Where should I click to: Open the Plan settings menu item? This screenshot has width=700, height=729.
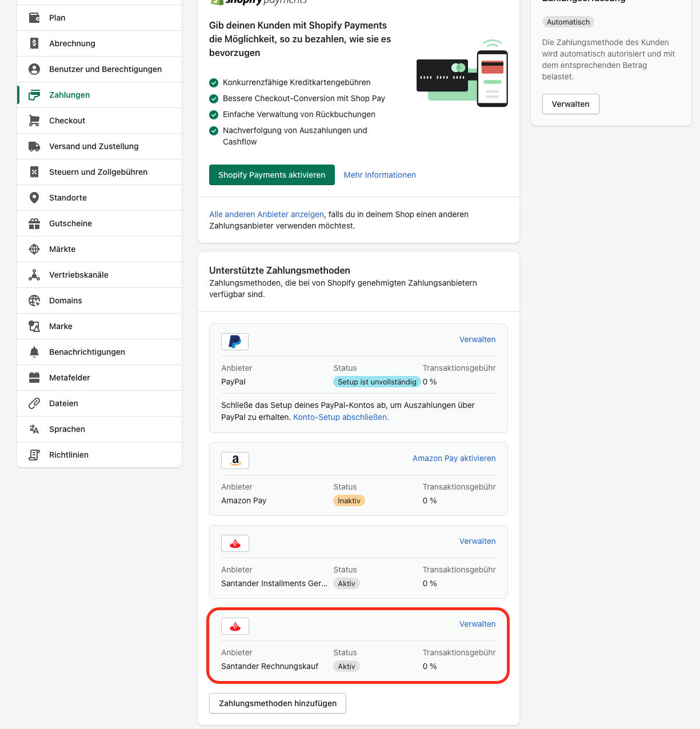pyautogui.click(x=99, y=18)
